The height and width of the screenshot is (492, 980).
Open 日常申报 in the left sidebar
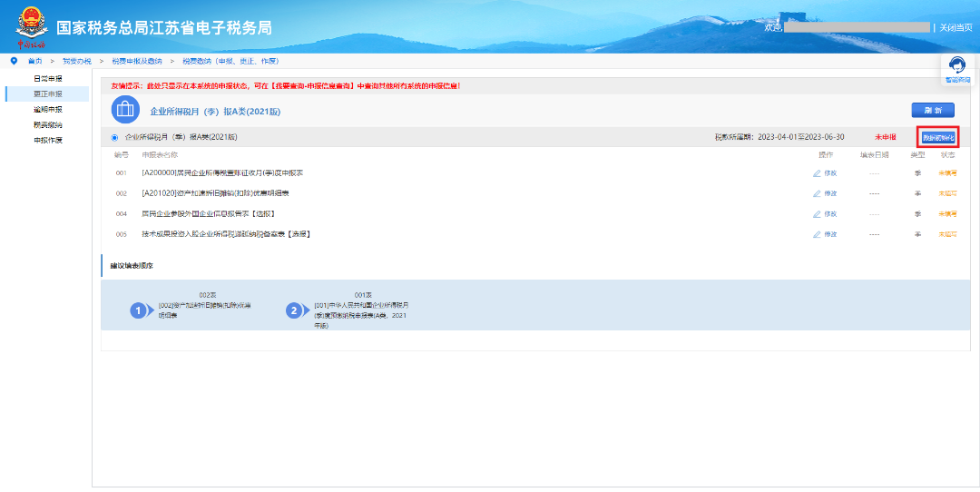48,79
